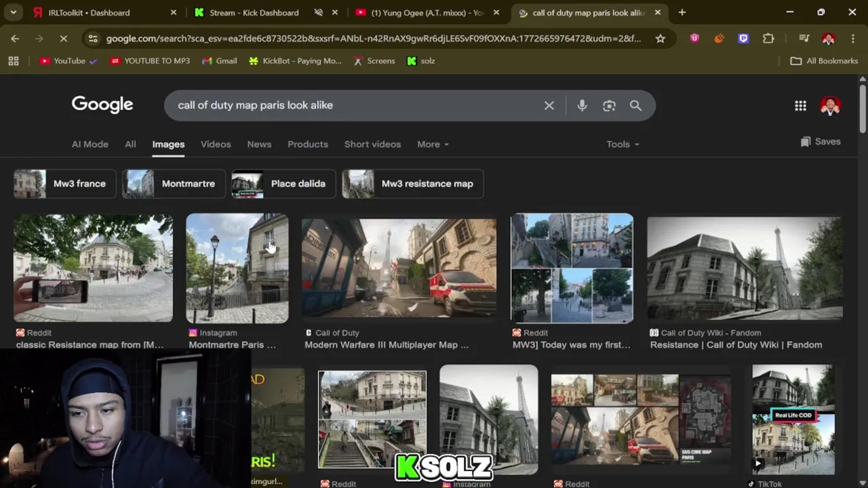Click the magnifying glass search button

(635, 106)
